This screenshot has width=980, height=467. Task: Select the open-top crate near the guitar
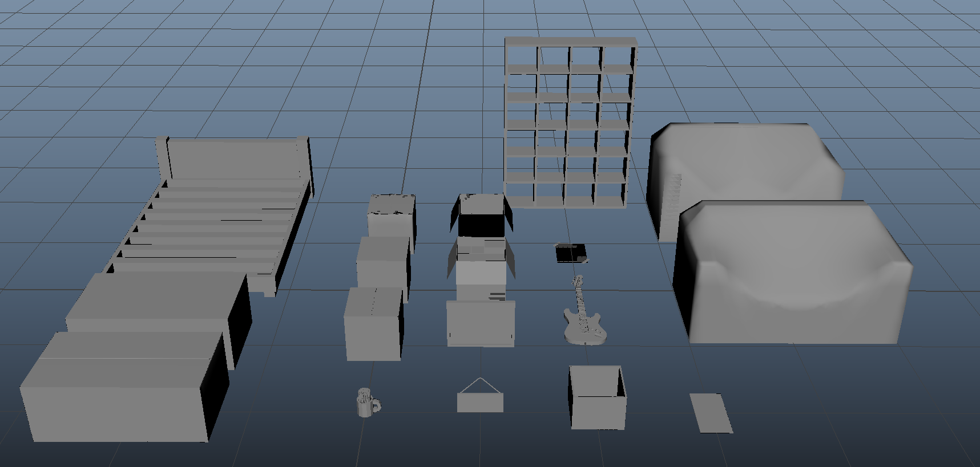[598, 397]
